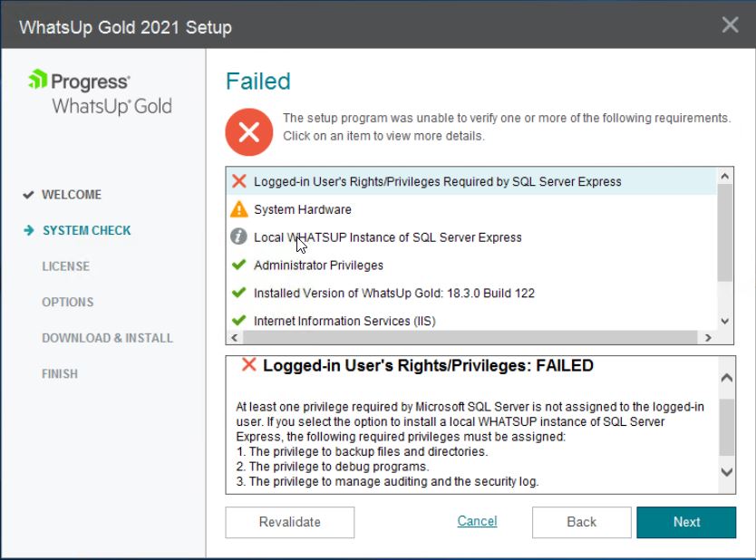Screen dimensions: 756x560
Task: Select Local WHATSUP Instance of SQL Server Express
Action: tap(471, 237)
